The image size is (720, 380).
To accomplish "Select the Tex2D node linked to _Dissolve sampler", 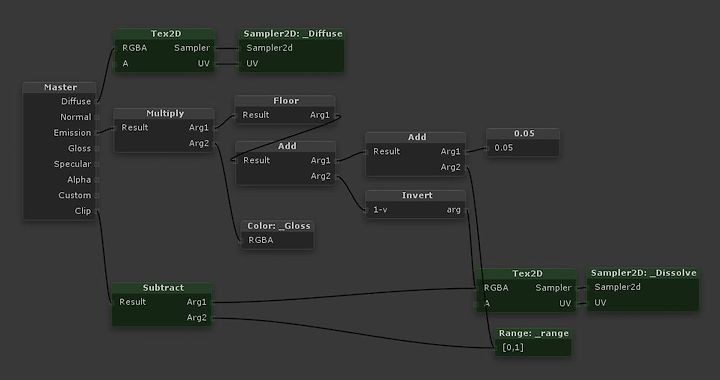I will 527,274.
